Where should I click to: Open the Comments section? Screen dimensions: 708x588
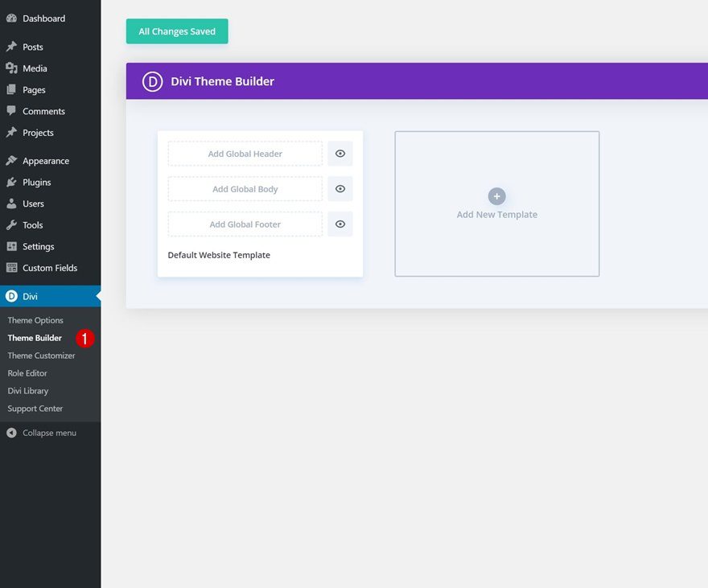point(41,110)
